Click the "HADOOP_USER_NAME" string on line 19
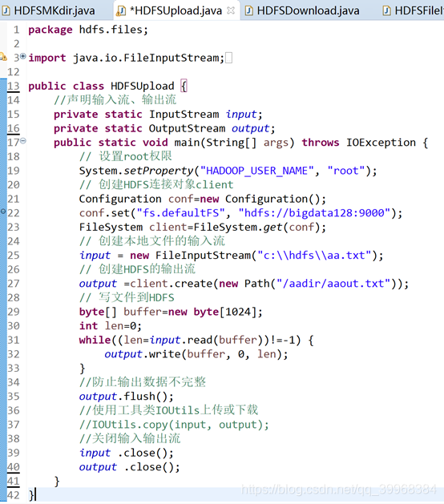Screen dimensions: 444x504 tap(257, 171)
